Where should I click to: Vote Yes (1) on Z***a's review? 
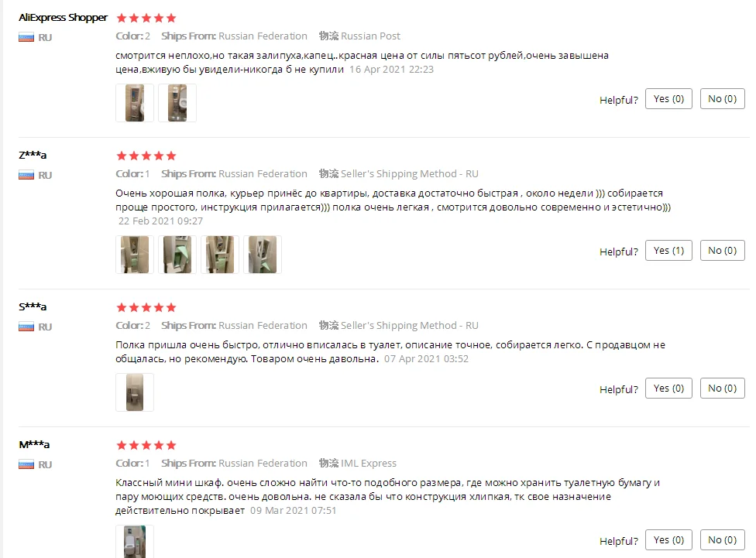pyautogui.click(x=668, y=251)
